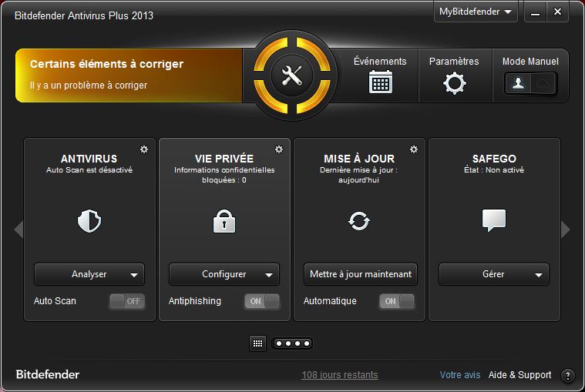Disable the Antiphishing switch
585x392 pixels.
click(x=262, y=301)
